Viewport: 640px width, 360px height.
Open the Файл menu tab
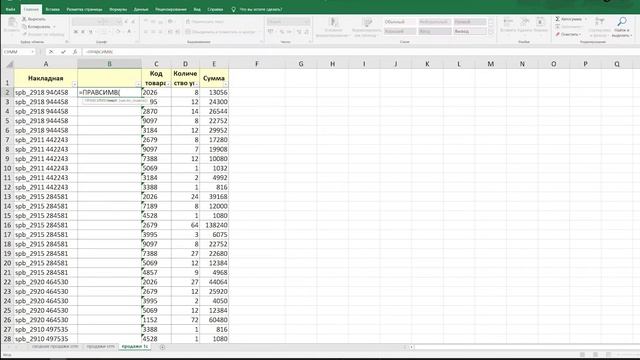click(x=11, y=9)
